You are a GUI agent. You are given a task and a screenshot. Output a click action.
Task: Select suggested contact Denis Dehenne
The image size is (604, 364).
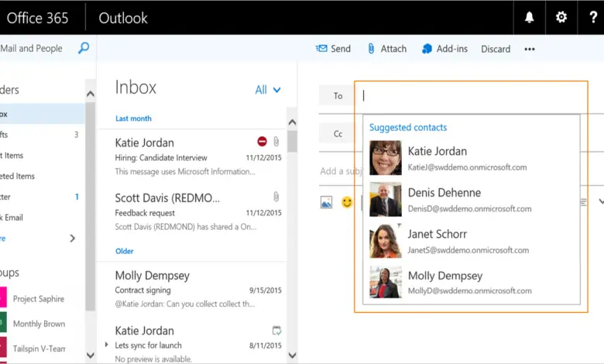(x=471, y=200)
